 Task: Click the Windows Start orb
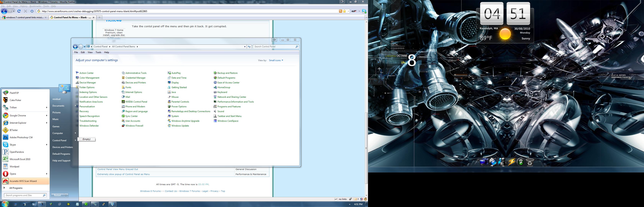tap(5, 204)
